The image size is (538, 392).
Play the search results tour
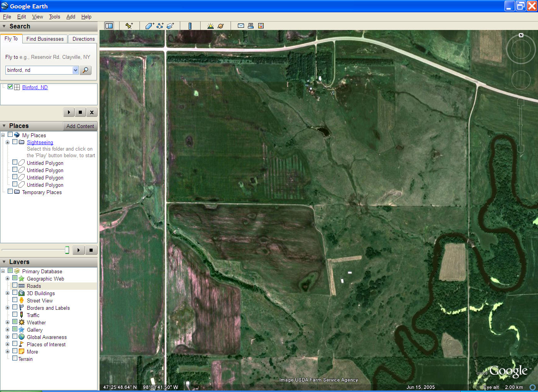[69, 112]
